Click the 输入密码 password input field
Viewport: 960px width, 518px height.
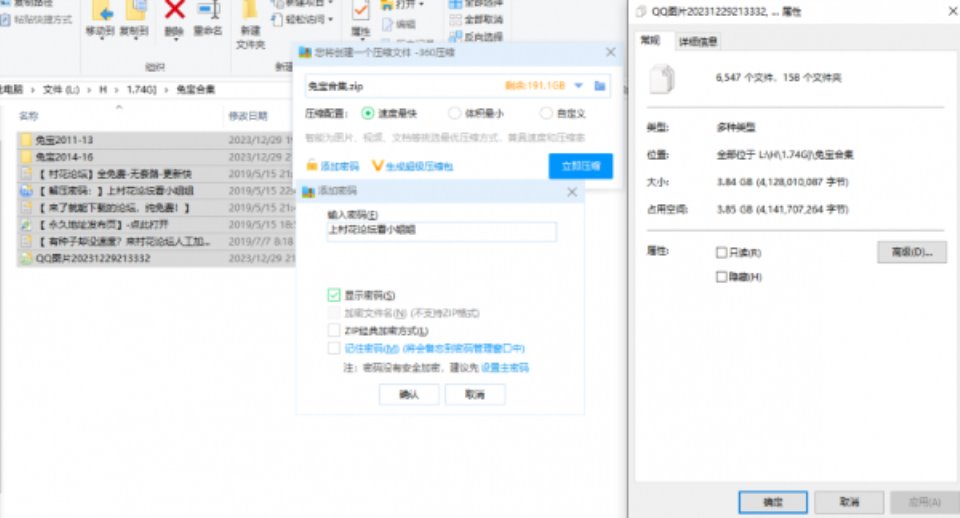[441, 231]
